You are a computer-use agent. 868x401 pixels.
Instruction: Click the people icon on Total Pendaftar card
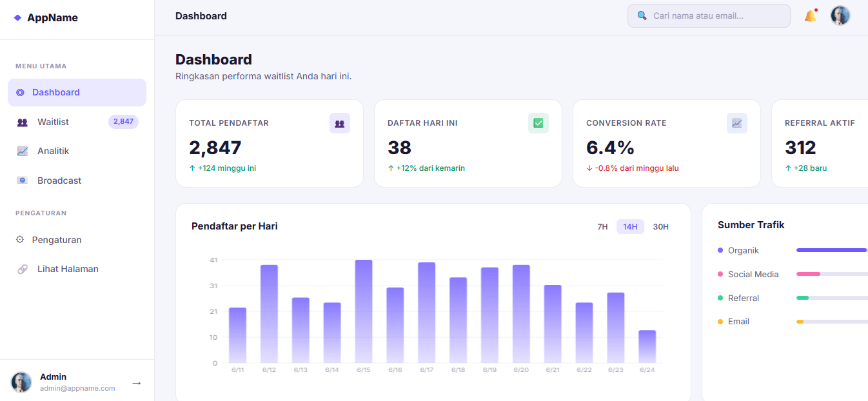pos(340,123)
